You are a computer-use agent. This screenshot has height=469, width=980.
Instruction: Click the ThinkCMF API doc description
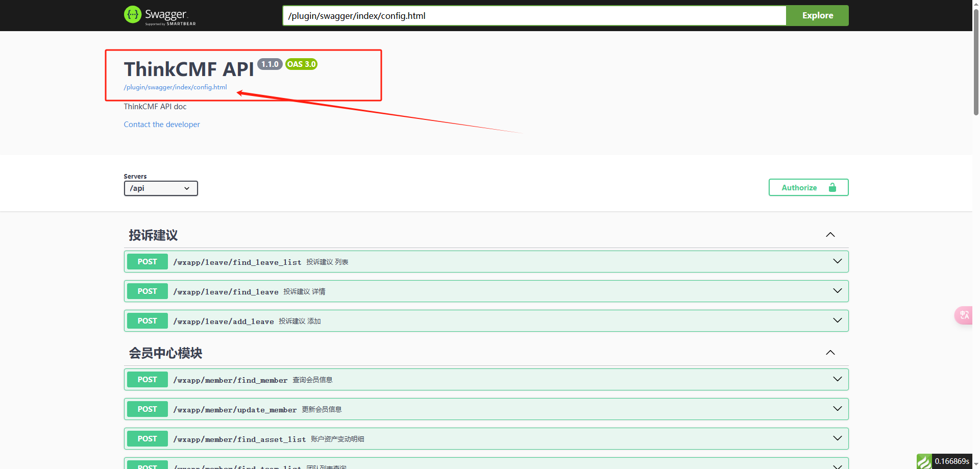(155, 107)
